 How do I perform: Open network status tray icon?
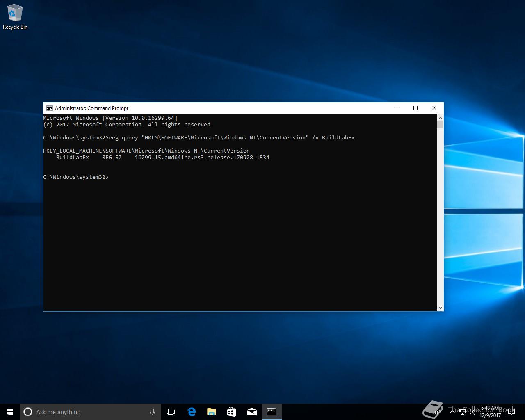coord(462,412)
